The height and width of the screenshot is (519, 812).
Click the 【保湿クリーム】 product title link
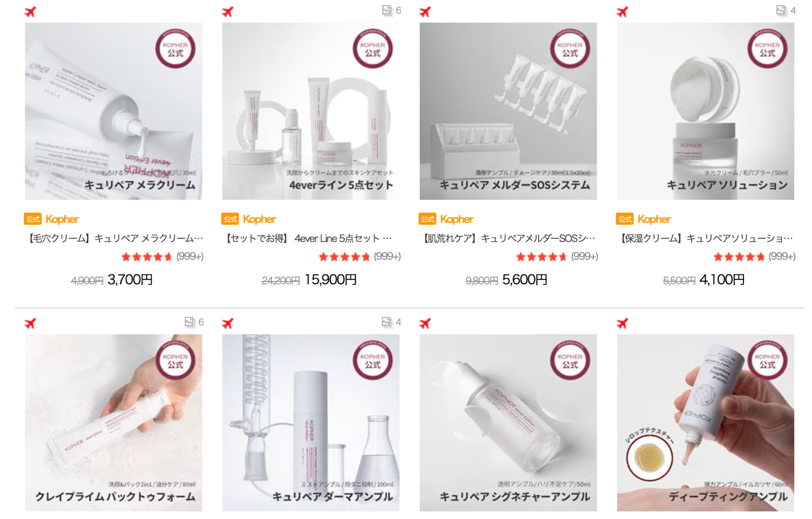pyautogui.click(x=705, y=238)
